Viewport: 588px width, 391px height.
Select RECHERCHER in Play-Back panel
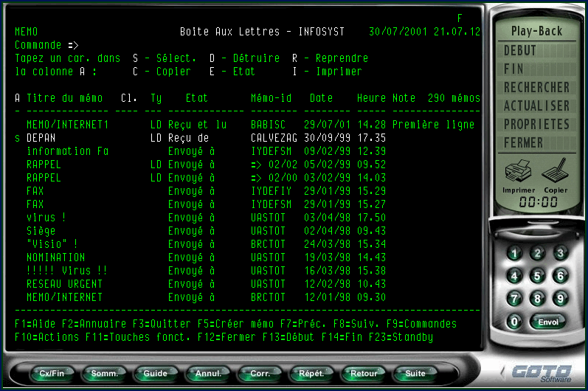536,88
